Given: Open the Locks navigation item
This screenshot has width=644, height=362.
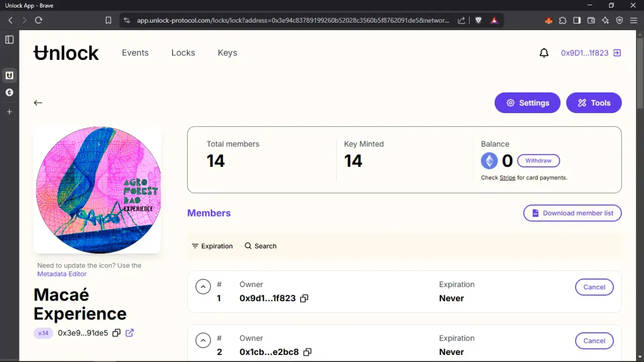Looking at the screenshot, I should (x=183, y=53).
